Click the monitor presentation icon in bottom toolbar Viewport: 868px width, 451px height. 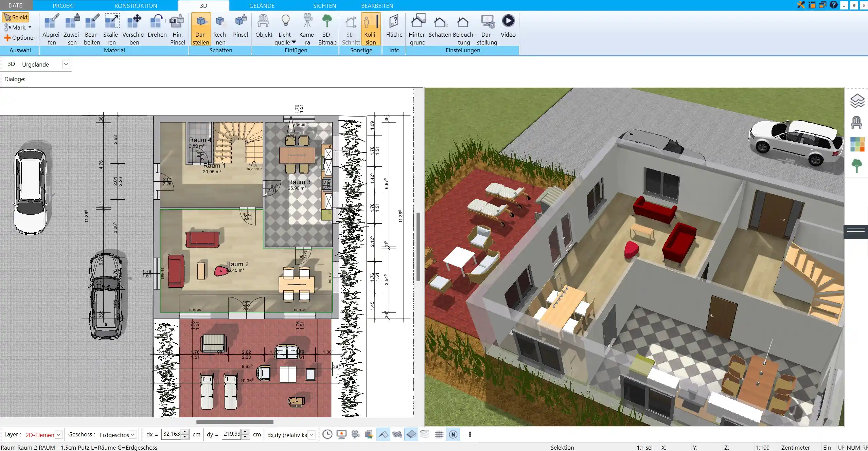coord(341,434)
